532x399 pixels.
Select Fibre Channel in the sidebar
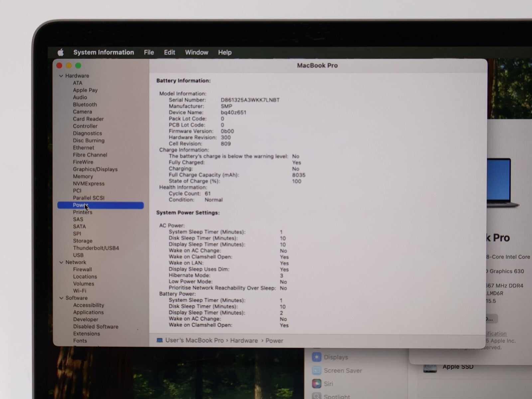tap(90, 155)
